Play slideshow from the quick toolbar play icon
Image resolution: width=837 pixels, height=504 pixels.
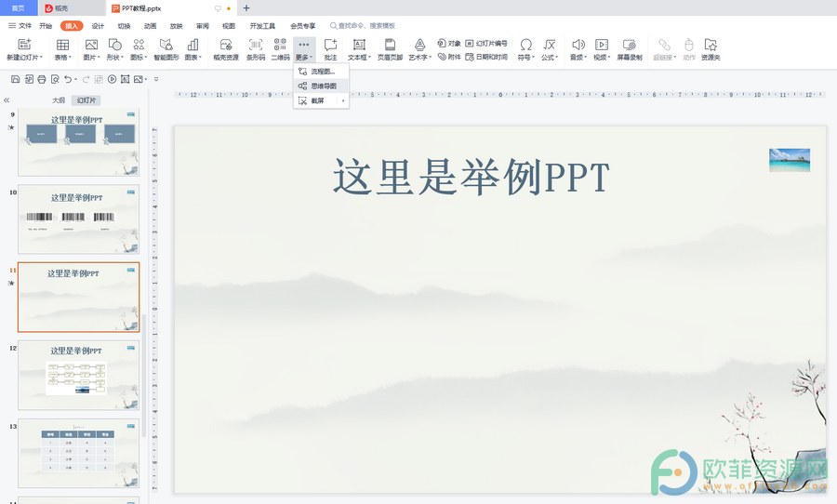click(112, 79)
